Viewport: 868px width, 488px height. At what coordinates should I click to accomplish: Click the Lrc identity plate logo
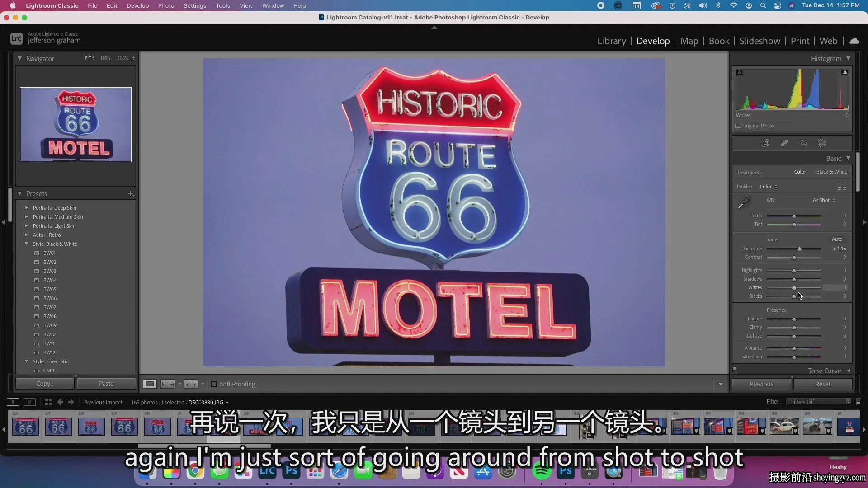point(16,39)
